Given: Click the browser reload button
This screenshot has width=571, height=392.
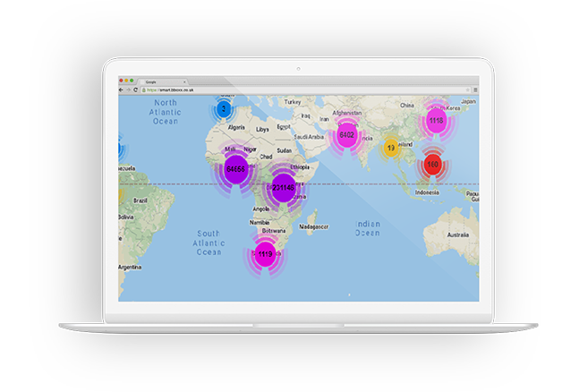Looking at the screenshot, I should (x=137, y=90).
